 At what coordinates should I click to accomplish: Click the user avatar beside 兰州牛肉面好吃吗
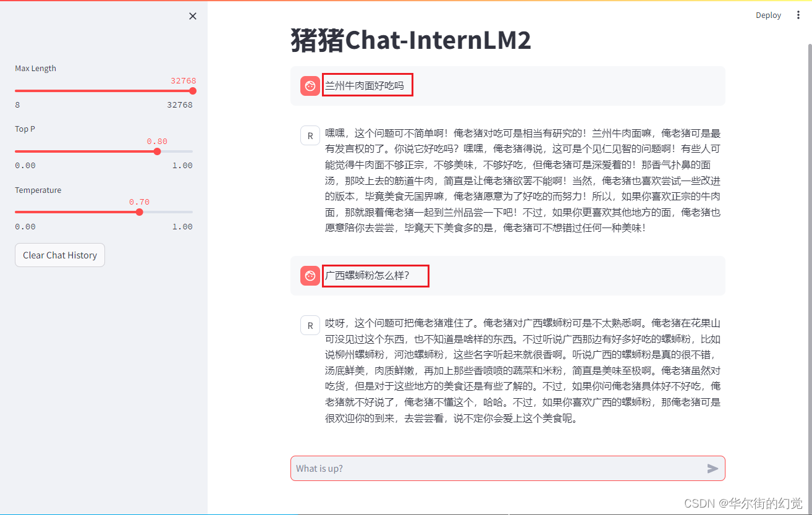click(x=310, y=86)
